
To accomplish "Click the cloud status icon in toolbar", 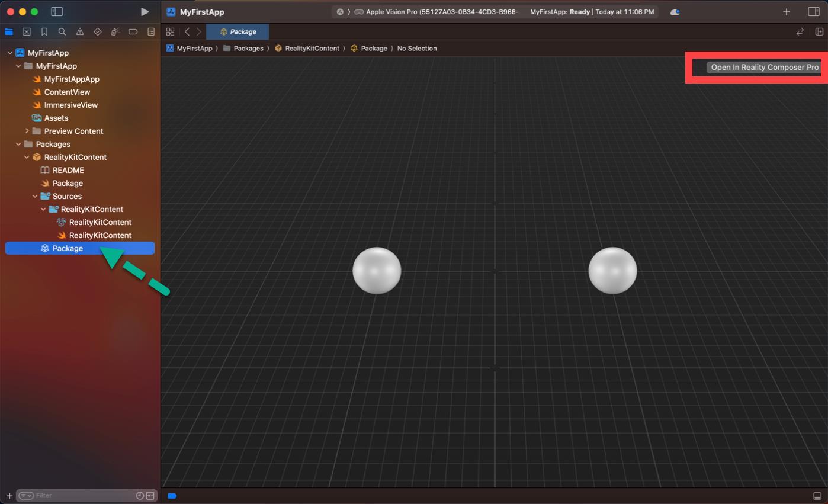I will (x=675, y=12).
